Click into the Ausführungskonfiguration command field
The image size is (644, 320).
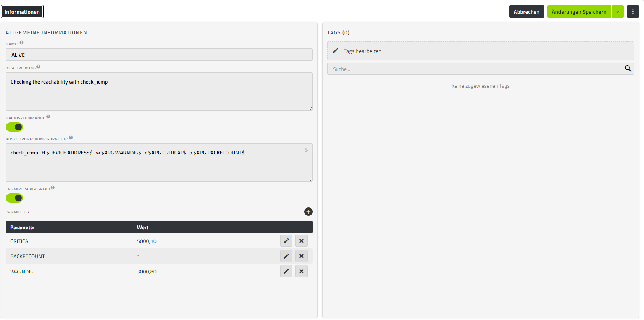pos(159,162)
